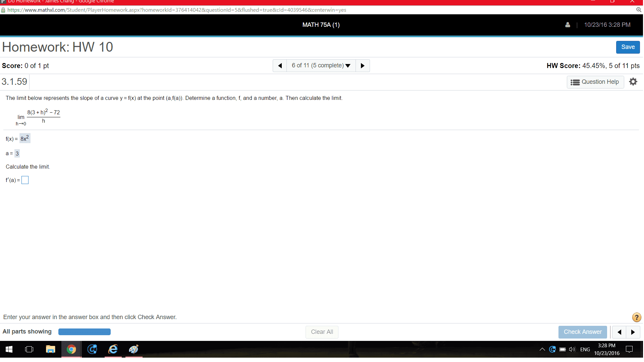This screenshot has width=644, height=362.
Task: Click the yellow help question mark icon
Action: [x=636, y=317]
